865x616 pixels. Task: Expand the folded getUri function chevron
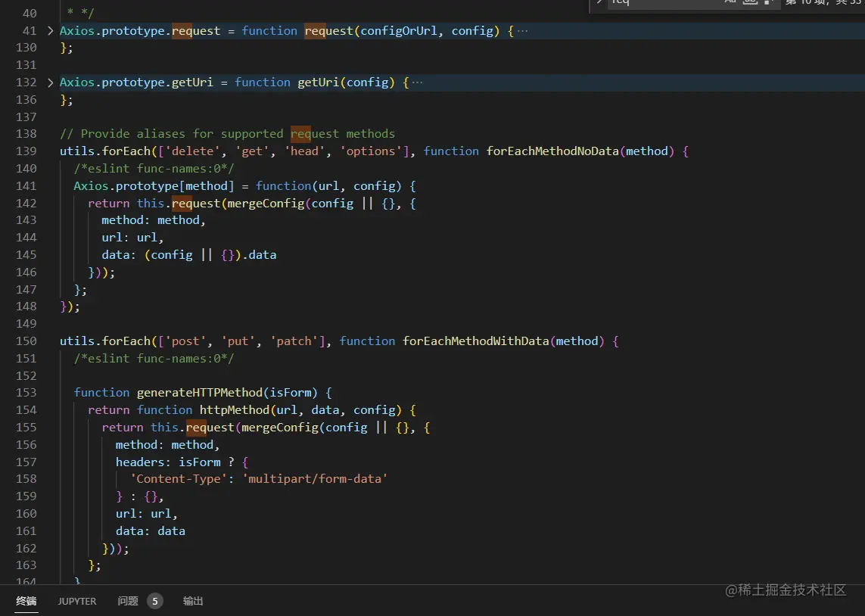pos(50,82)
